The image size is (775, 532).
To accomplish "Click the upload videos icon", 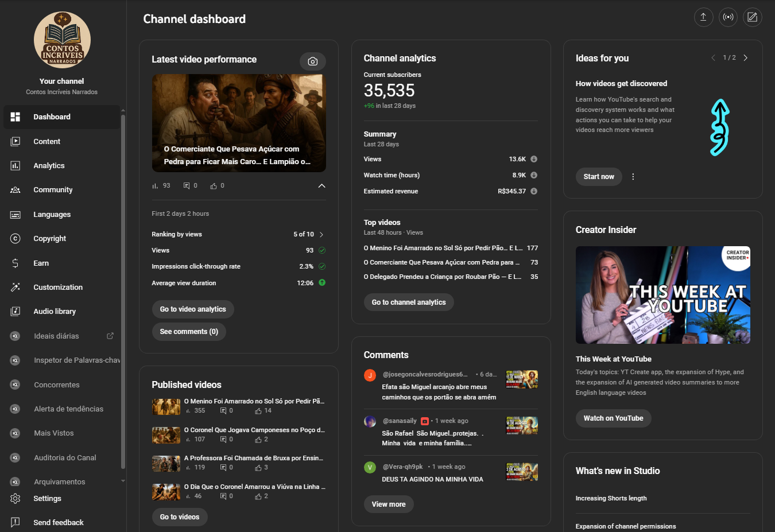I will [703, 17].
